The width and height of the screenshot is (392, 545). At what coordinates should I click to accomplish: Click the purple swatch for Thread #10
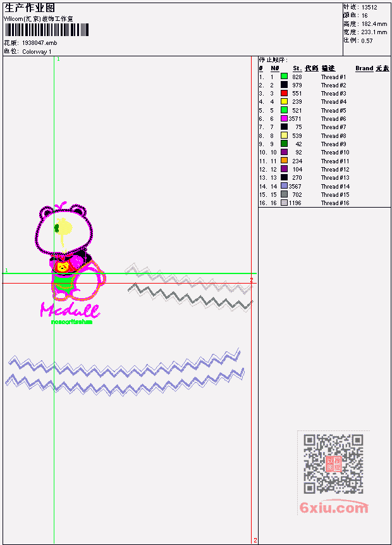(x=284, y=153)
